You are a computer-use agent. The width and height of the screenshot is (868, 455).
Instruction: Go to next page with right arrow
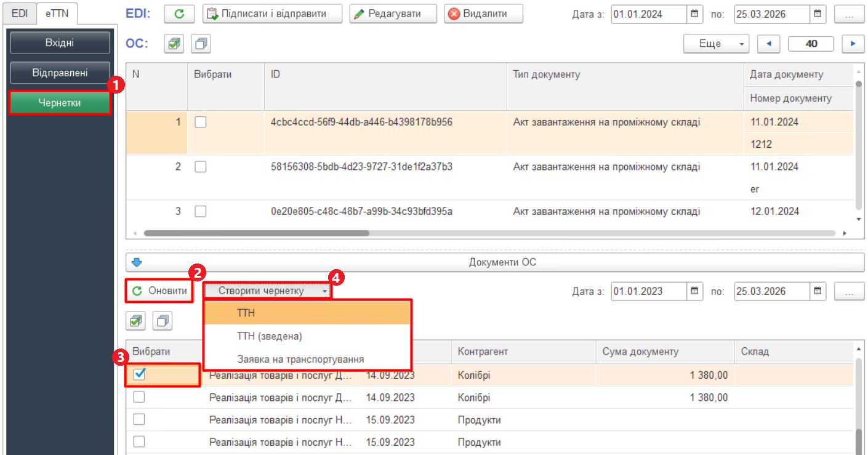point(853,44)
